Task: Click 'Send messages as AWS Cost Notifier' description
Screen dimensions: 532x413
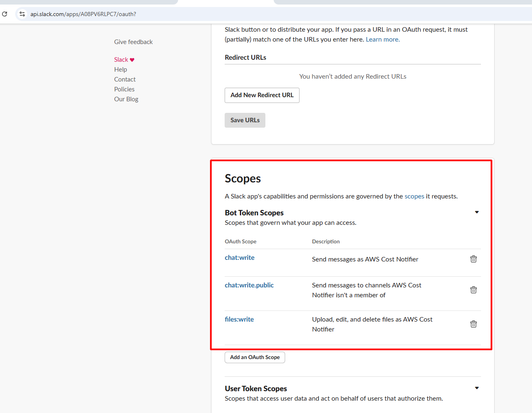Action: coord(365,259)
